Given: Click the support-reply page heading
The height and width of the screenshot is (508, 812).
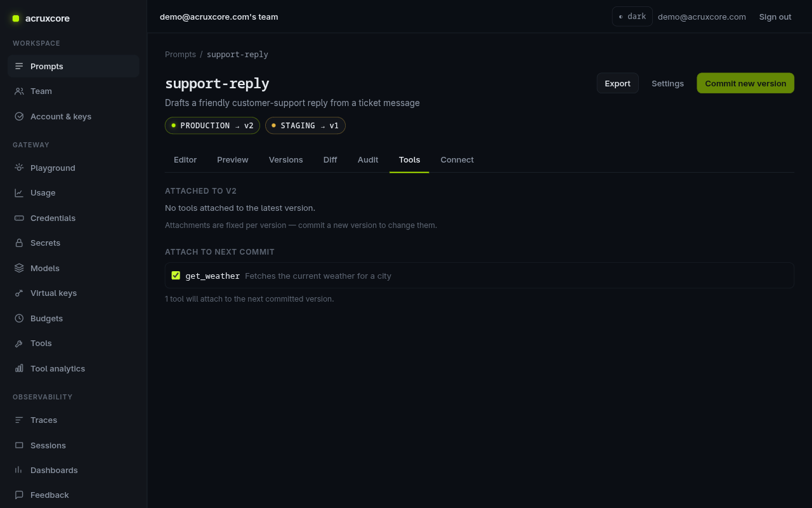Looking at the screenshot, I should point(217,83).
